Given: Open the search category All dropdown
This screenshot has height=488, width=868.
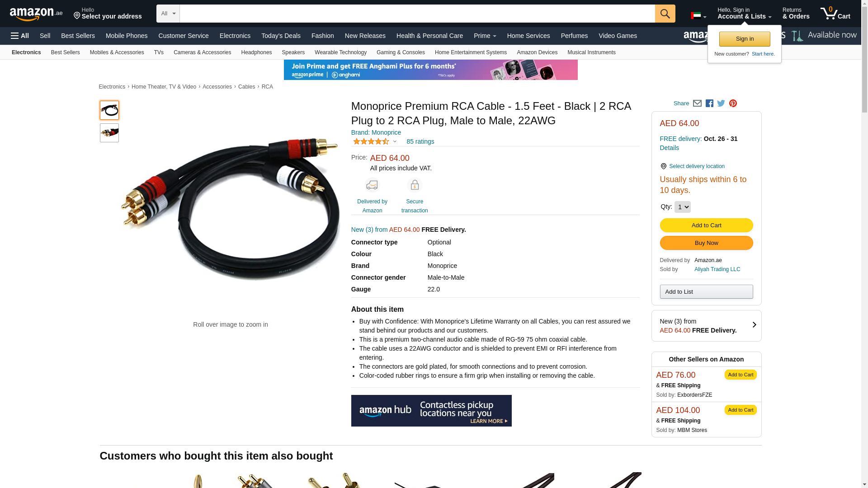Looking at the screenshot, I should click(168, 14).
